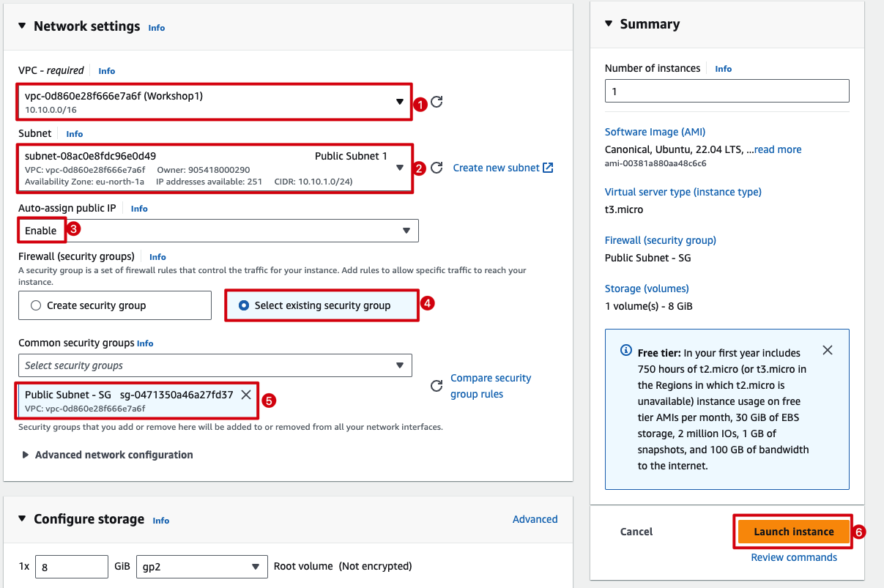Refresh the Subnet list
This screenshot has height=588, width=884.
[x=437, y=168]
